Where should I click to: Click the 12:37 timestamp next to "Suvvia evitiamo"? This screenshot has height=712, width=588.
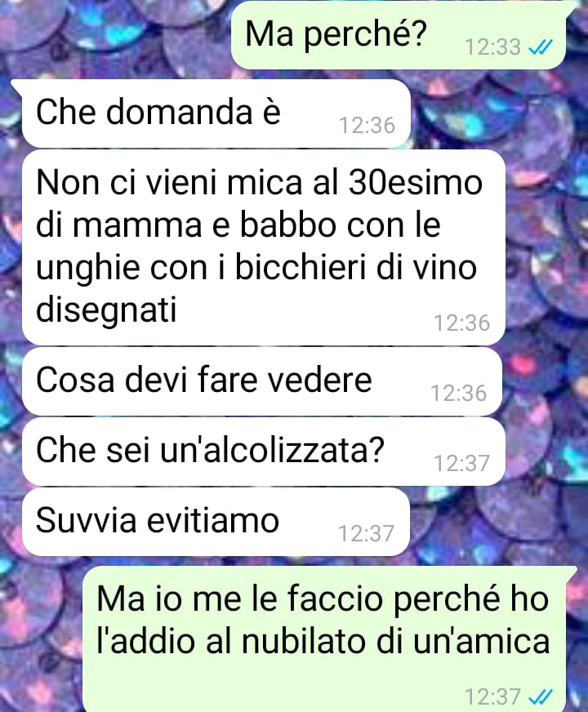tap(366, 533)
